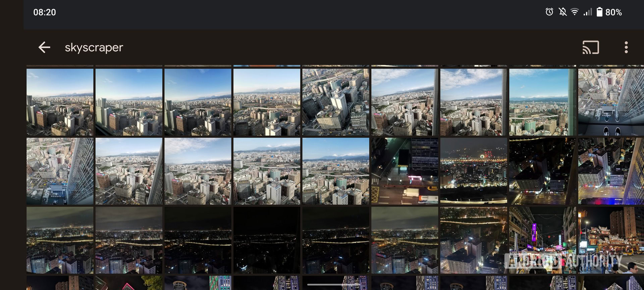The width and height of the screenshot is (644, 290).
Task: Tap the muted notifications bell icon
Action: [562, 12]
